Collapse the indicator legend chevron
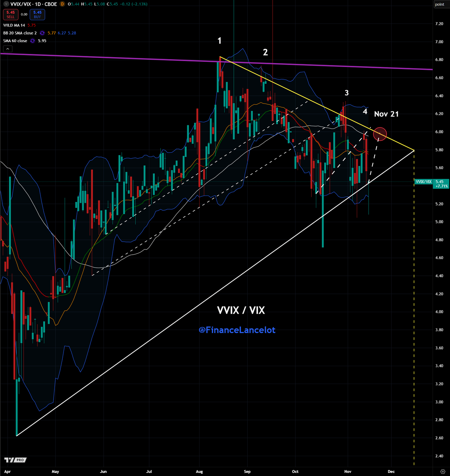Viewport: 450px width, 476px height. pyautogui.click(x=7, y=49)
